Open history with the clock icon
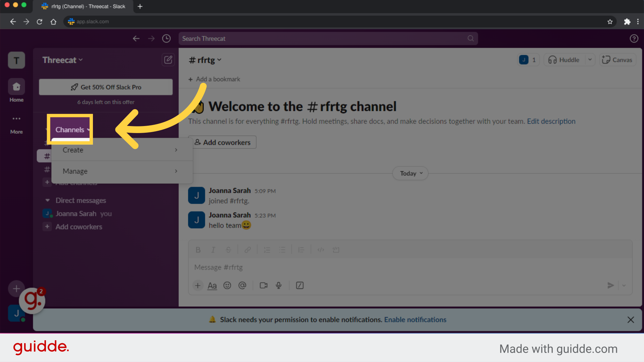The width and height of the screenshot is (644, 362). point(166,38)
